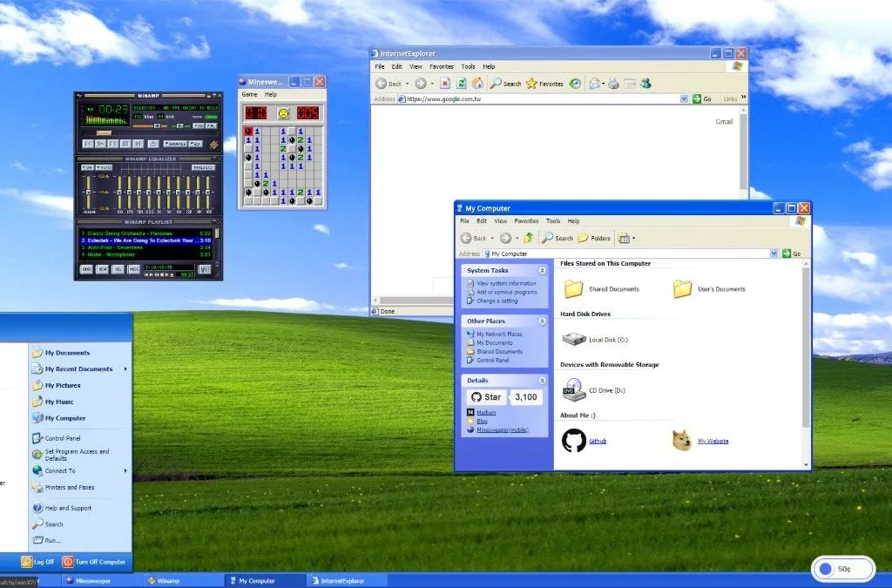Open Winamp equalizer PRESETS menu
This screenshot has height=588, width=892.
pyautogui.click(x=203, y=168)
